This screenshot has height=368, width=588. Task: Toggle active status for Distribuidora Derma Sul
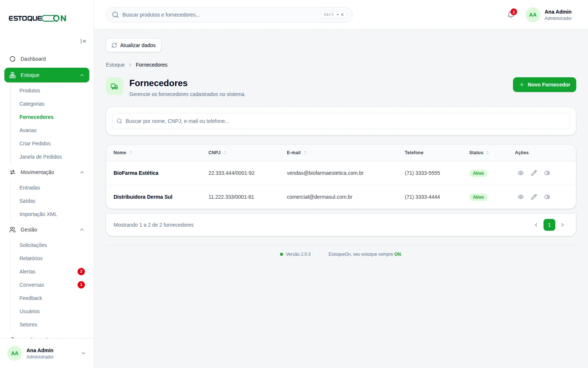pyautogui.click(x=547, y=197)
